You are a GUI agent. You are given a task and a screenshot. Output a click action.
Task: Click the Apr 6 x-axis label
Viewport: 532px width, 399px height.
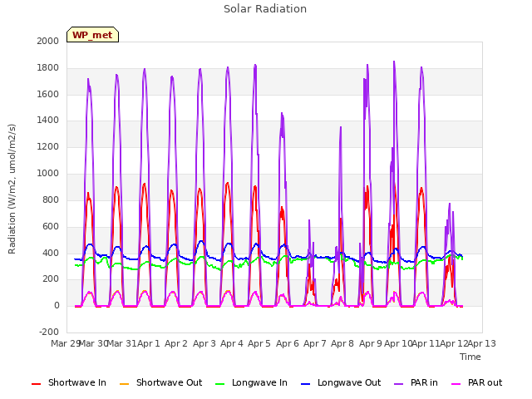pyautogui.click(x=288, y=343)
